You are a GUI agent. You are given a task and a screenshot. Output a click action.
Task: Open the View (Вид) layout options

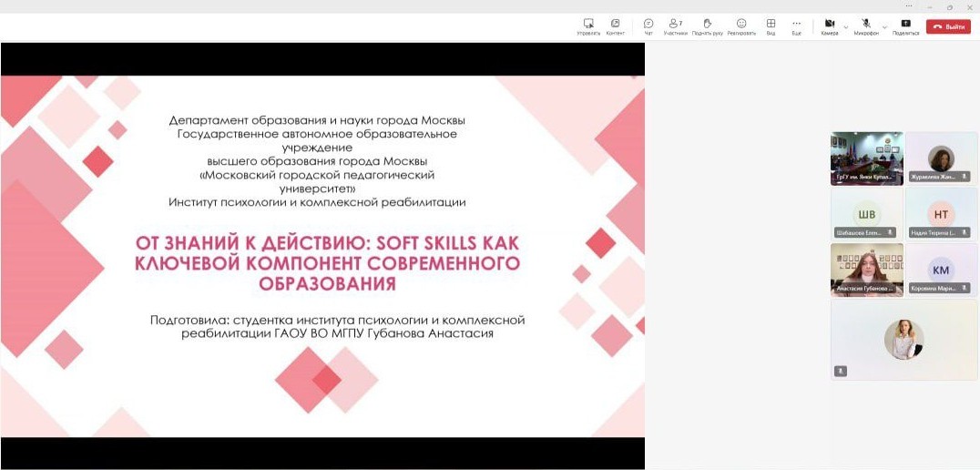tap(771, 26)
